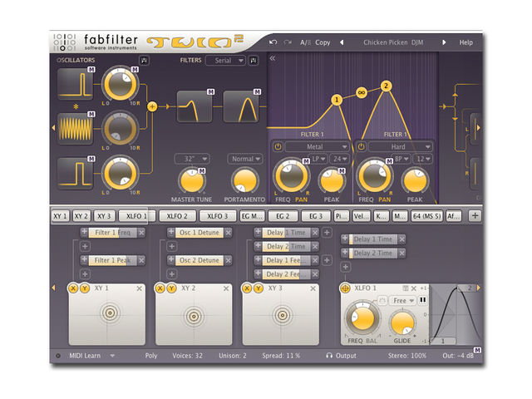Viewport: 532px width, 399px height.
Task: Select the bottom square oscillator waveform
Action: [75, 174]
